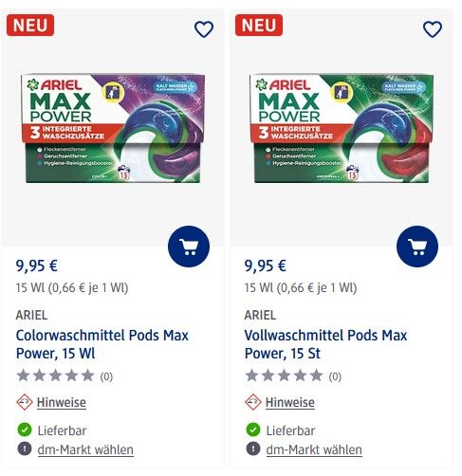
Task: View Hinweise for Colorwaschmittel Pods
Action: coord(62,402)
